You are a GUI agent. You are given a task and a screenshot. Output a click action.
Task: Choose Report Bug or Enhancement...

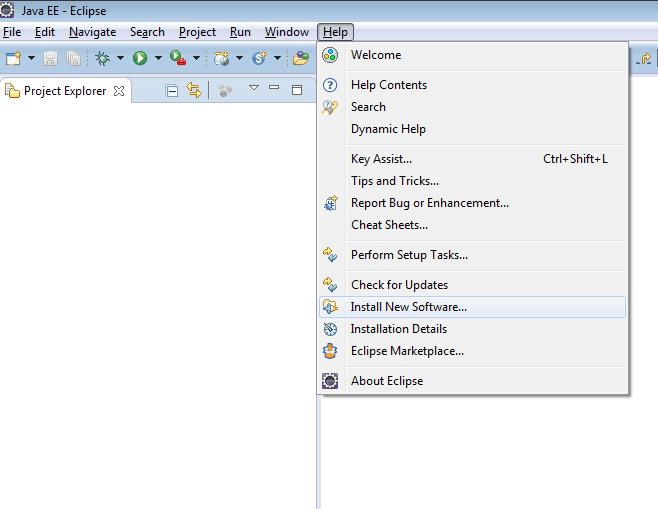473,203
